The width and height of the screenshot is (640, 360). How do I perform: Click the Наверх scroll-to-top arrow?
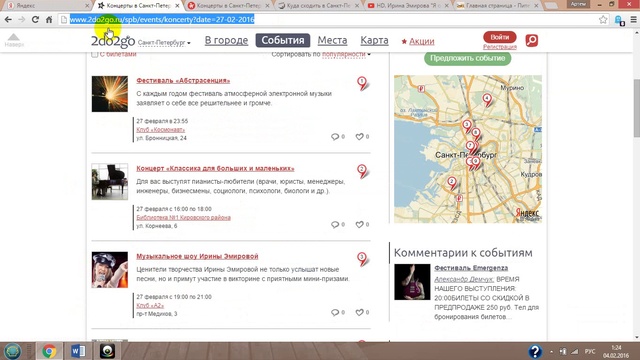14,40
